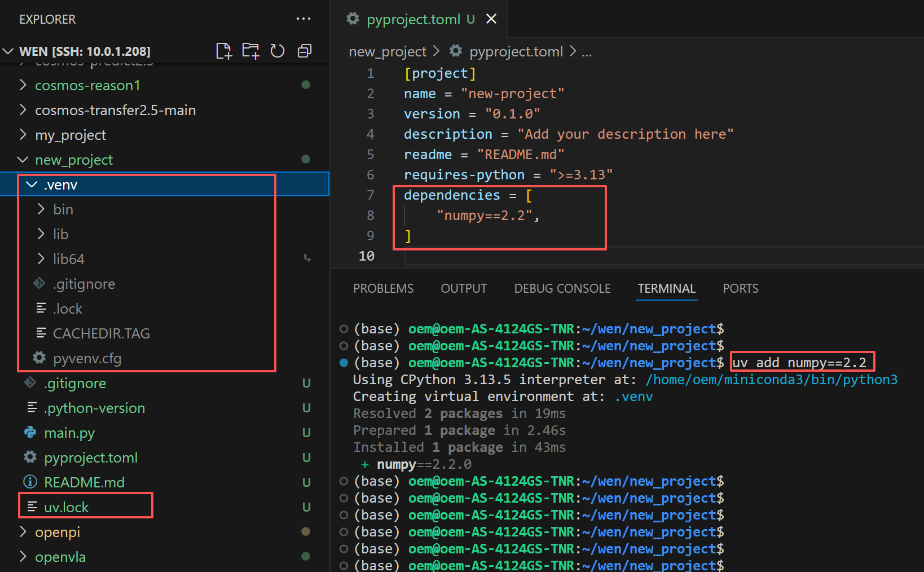
Task: Open main.py from the file tree
Action: point(69,433)
